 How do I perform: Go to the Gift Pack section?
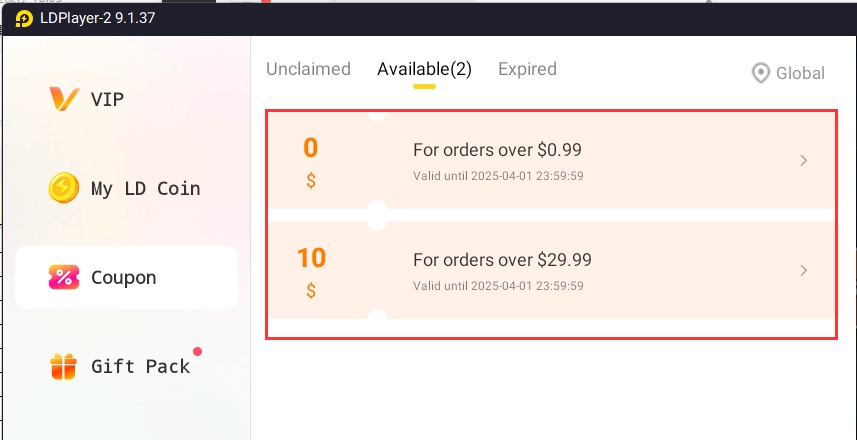coord(140,366)
